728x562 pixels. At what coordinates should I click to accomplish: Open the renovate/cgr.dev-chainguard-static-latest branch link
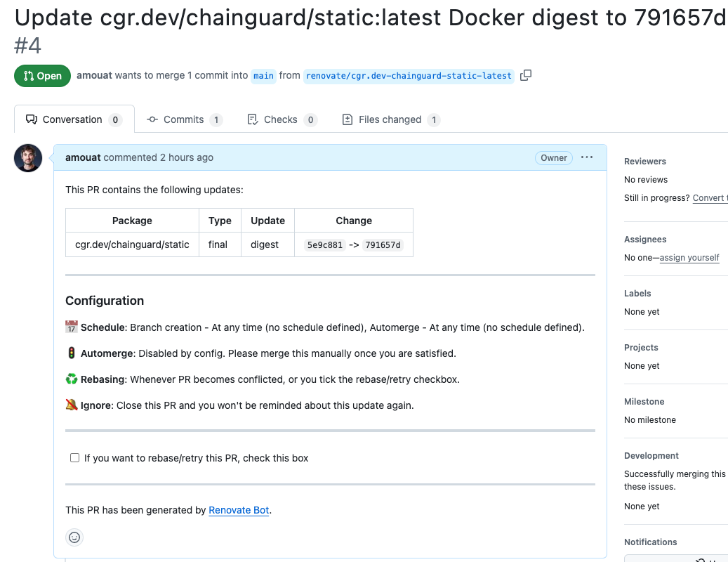point(409,76)
